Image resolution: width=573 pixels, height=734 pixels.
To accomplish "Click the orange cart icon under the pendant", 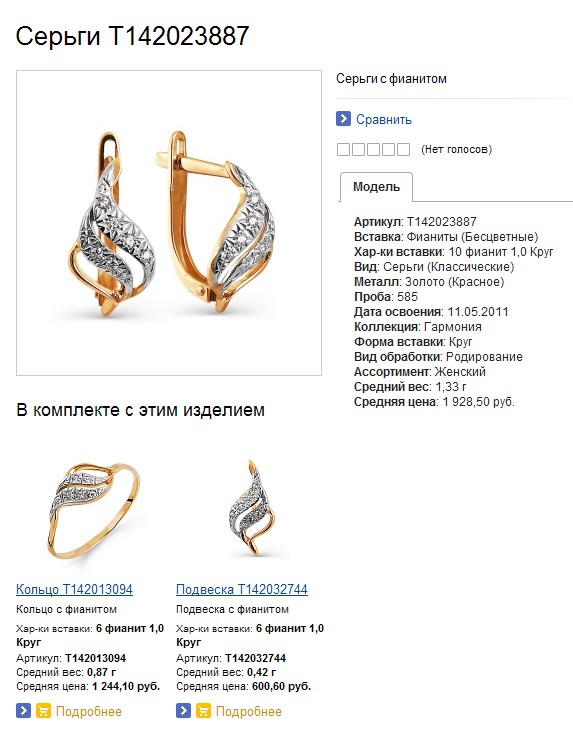I will tap(203, 711).
